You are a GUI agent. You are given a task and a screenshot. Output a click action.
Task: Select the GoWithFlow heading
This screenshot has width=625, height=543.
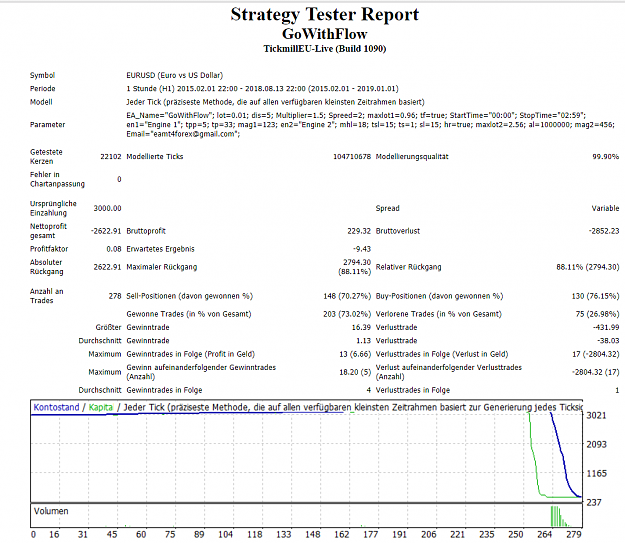click(324, 34)
